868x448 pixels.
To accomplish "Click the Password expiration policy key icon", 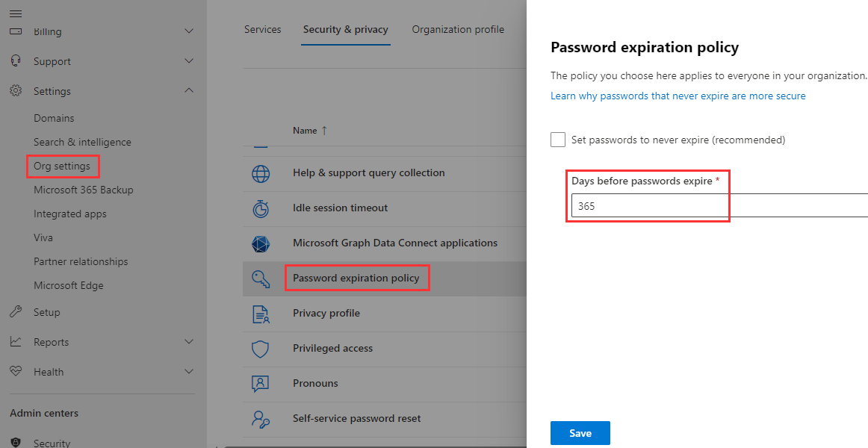I will coord(261,278).
